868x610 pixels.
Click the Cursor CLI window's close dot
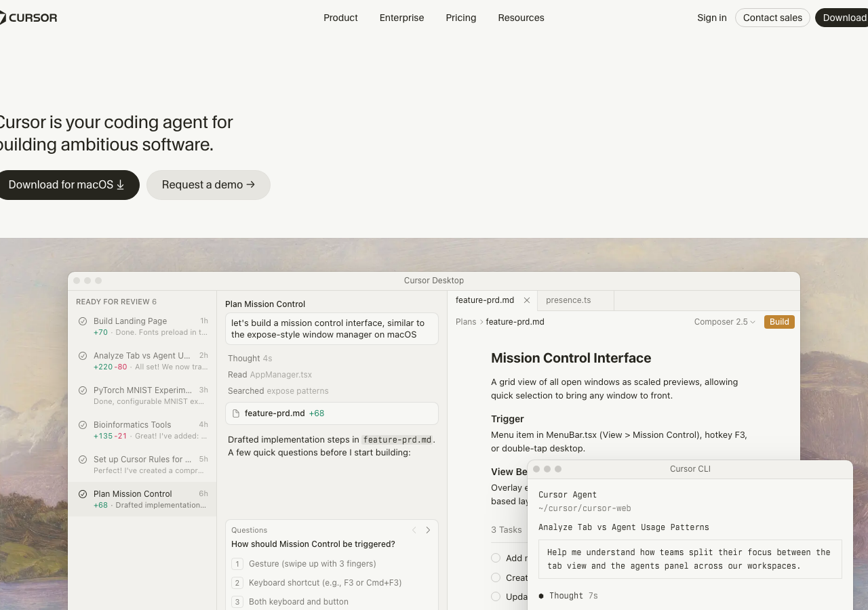tap(536, 469)
